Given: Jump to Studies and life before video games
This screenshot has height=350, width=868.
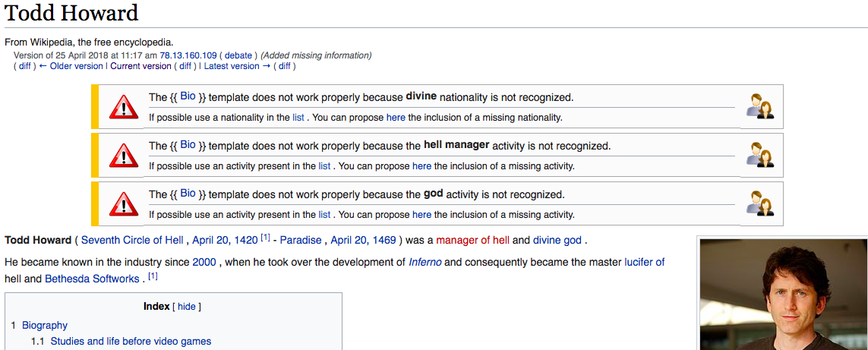Looking at the screenshot, I should point(131,342).
